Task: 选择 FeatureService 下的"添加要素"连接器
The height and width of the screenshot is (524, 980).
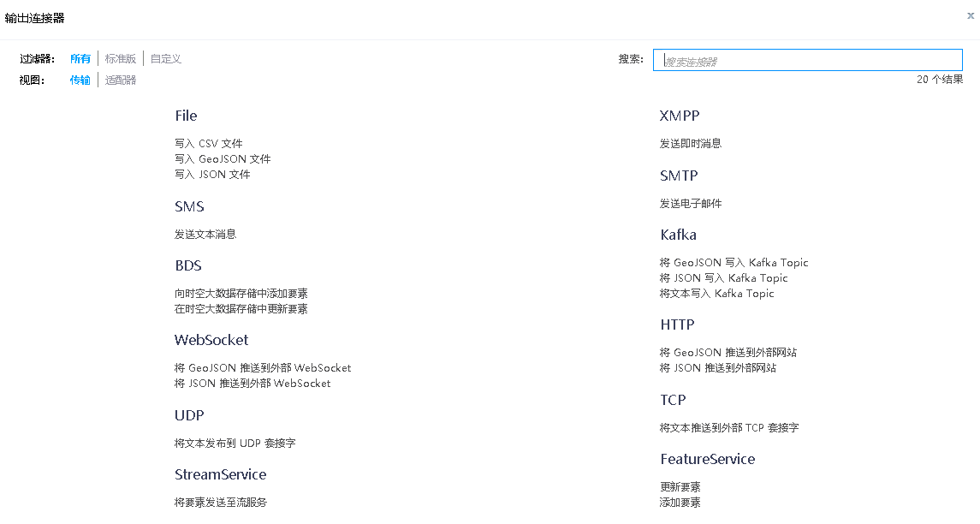Action: click(x=680, y=502)
